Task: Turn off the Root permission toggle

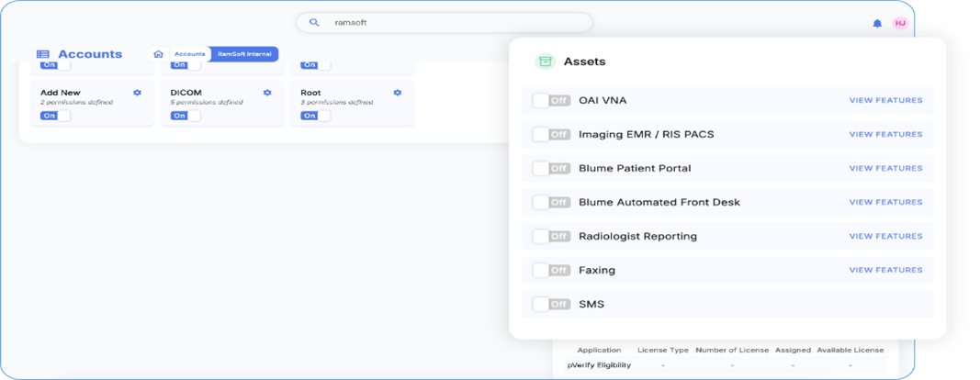Action: pyautogui.click(x=315, y=116)
